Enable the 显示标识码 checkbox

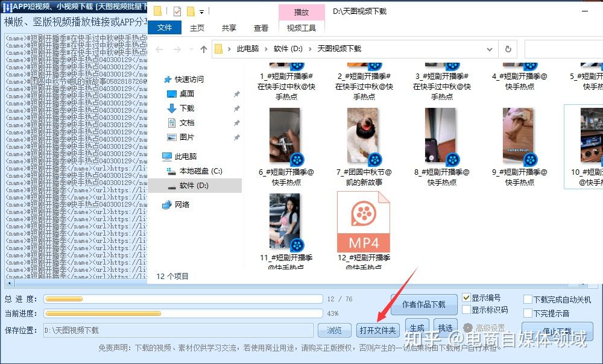click(x=467, y=310)
